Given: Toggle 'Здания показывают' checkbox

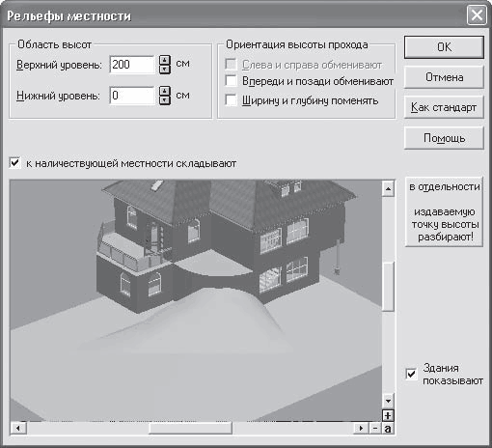Looking at the screenshot, I should [x=411, y=374].
